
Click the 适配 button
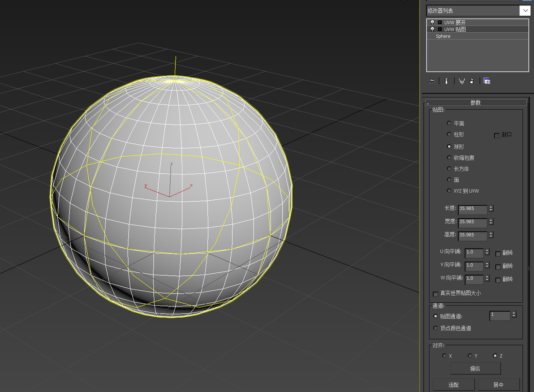(x=454, y=384)
